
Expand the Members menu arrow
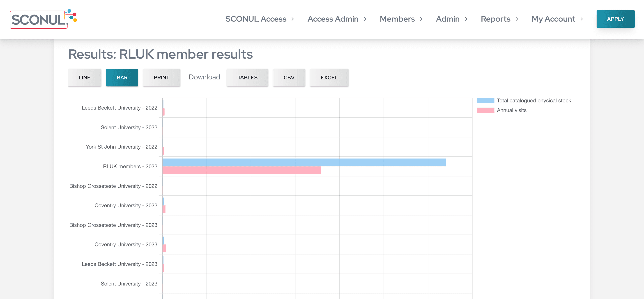coord(420,19)
